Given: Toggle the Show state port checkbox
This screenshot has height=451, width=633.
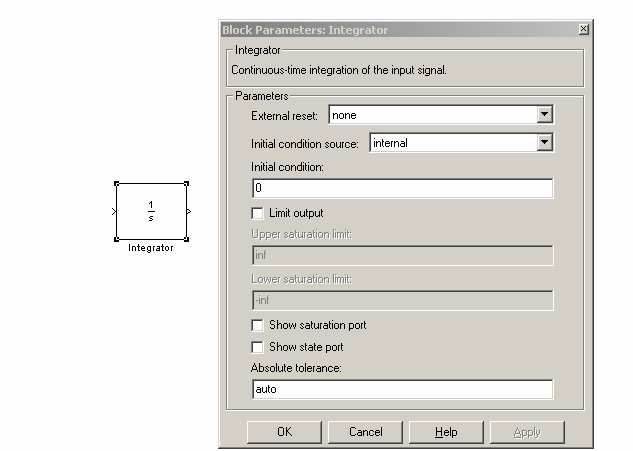Looking at the screenshot, I should (258, 347).
